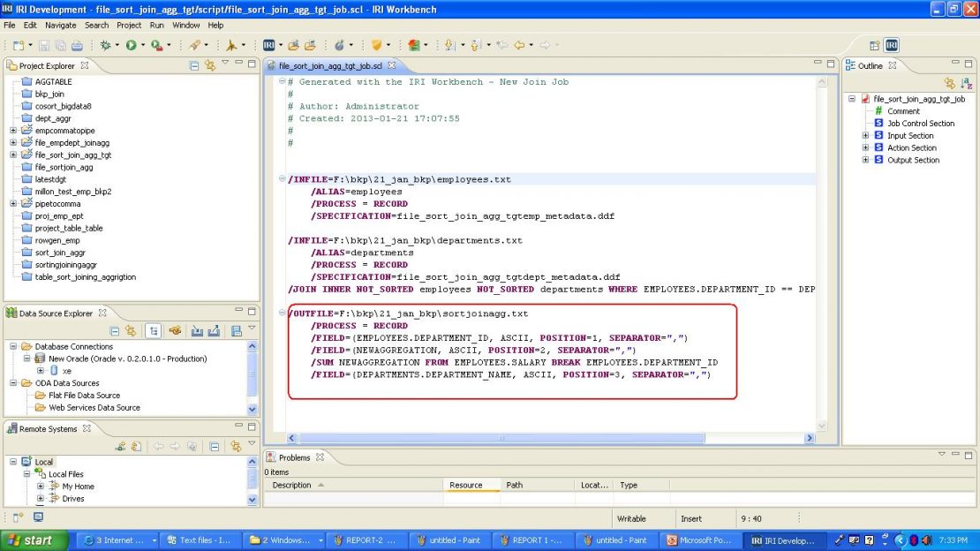This screenshot has width=980, height=551.
Task: Launch Debug with the bug icon
Action: (105, 45)
